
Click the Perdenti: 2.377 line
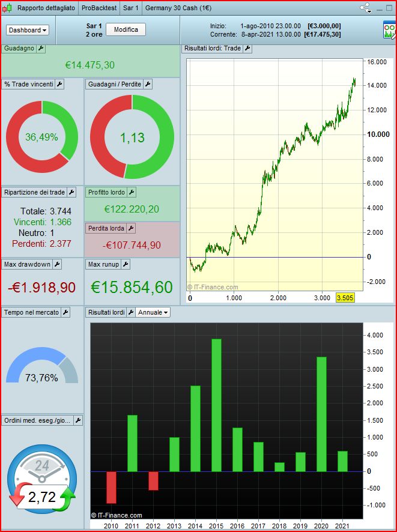pos(41,244)
